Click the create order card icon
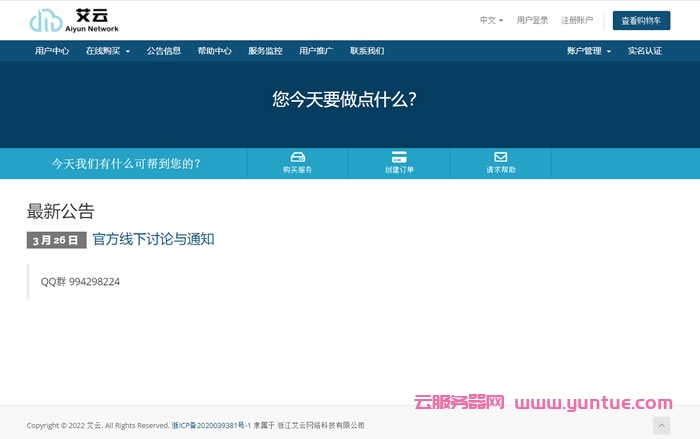700x439 pixels. [399, 157]
